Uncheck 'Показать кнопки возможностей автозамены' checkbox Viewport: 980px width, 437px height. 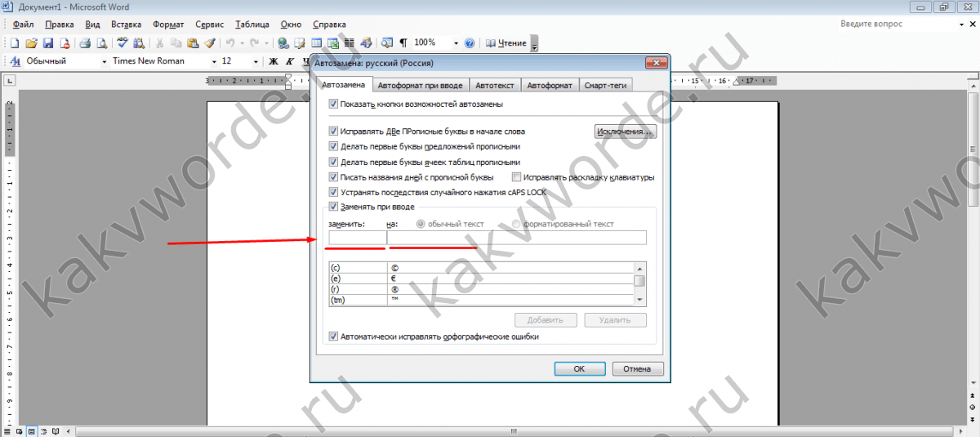333,105
